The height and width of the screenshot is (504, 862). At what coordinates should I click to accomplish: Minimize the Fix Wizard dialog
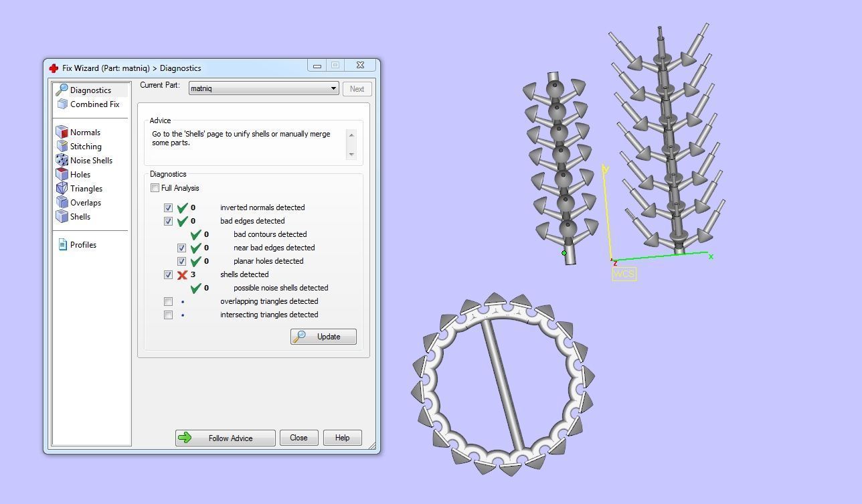tap(317, 66)
